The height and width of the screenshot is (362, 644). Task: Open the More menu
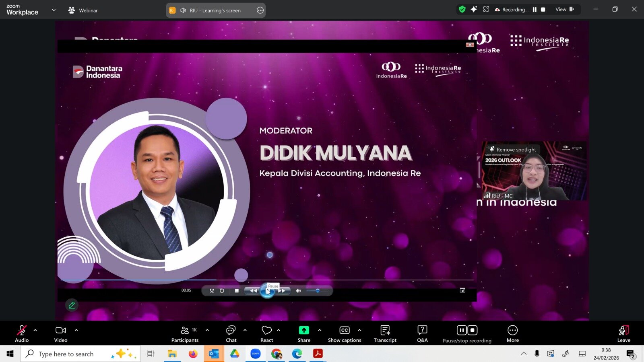tap(512, 333)
